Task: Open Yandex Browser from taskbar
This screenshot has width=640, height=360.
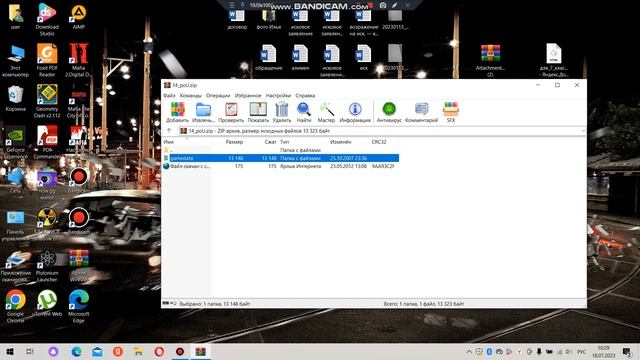Action: pos(118,351)
